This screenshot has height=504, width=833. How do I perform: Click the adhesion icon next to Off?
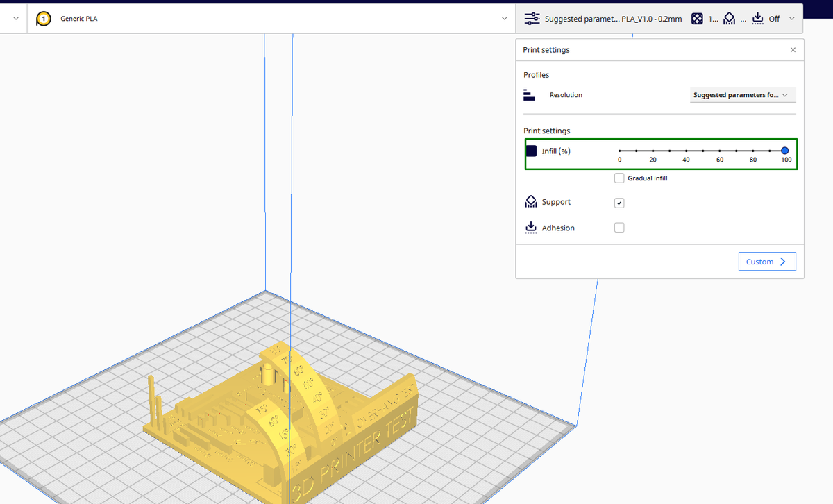(x=757, y=19)
